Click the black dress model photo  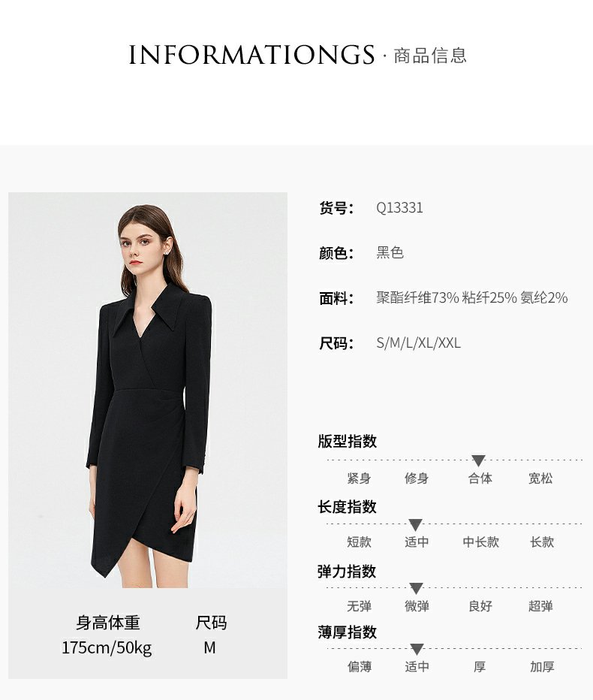pos(148,391)
